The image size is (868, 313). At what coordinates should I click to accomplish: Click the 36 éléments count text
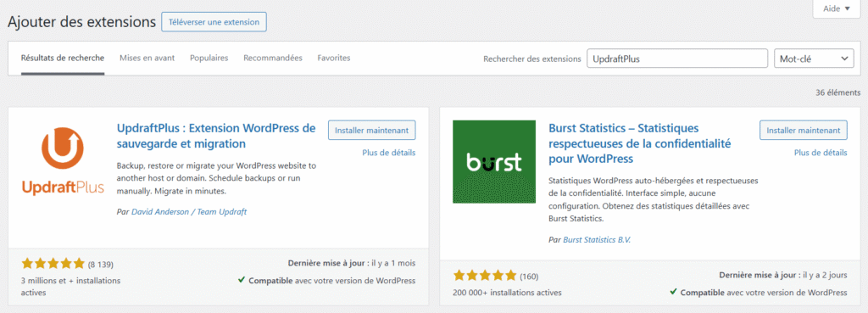point(838,92)
